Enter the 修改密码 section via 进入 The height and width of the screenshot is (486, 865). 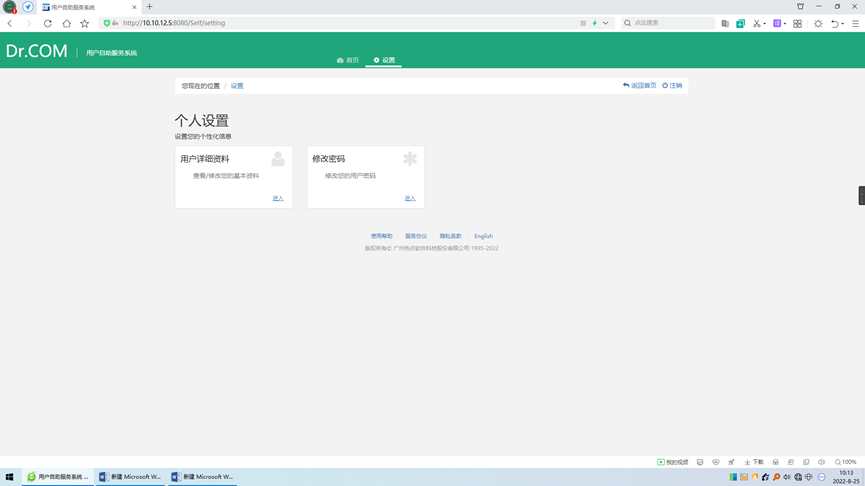point(410,198)
